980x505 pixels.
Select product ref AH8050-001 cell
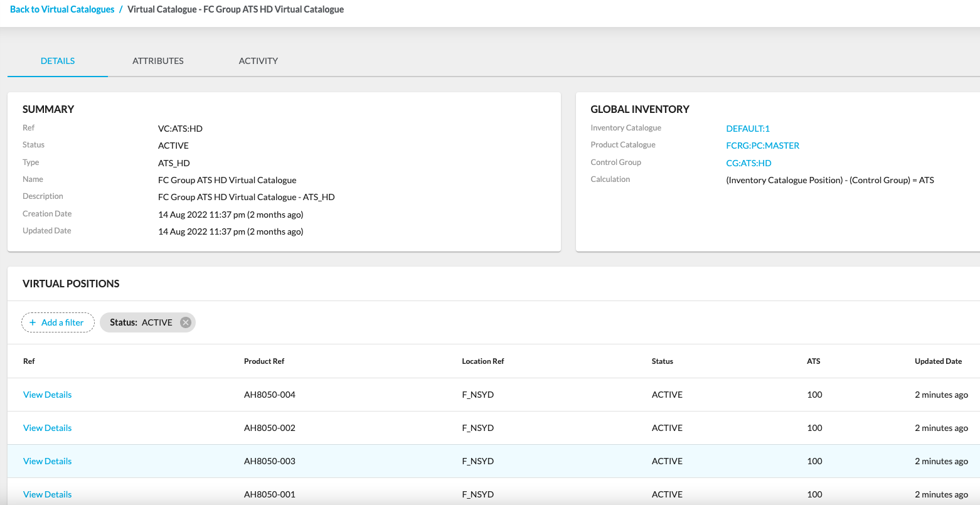(270, 494)
